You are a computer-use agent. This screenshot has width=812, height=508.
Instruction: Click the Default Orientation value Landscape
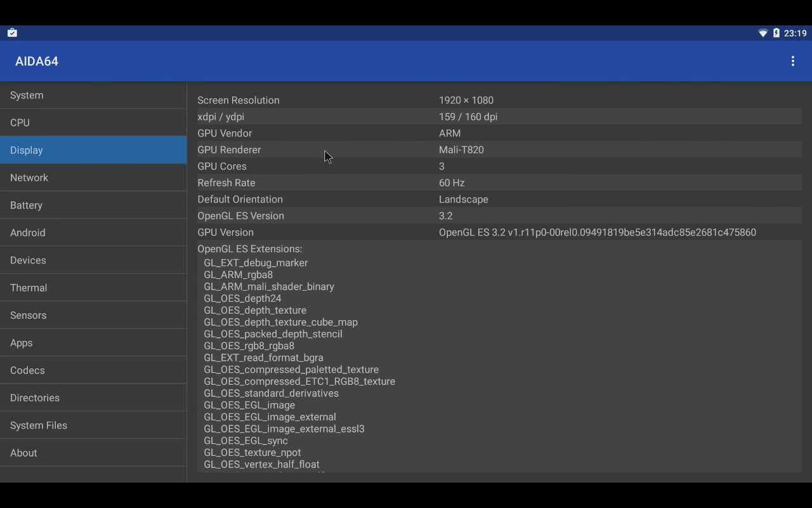click(464, 199)
